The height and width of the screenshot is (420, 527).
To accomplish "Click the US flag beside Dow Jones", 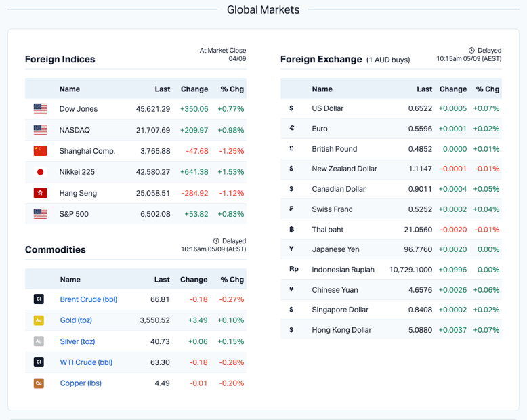I will pos(40,109).
